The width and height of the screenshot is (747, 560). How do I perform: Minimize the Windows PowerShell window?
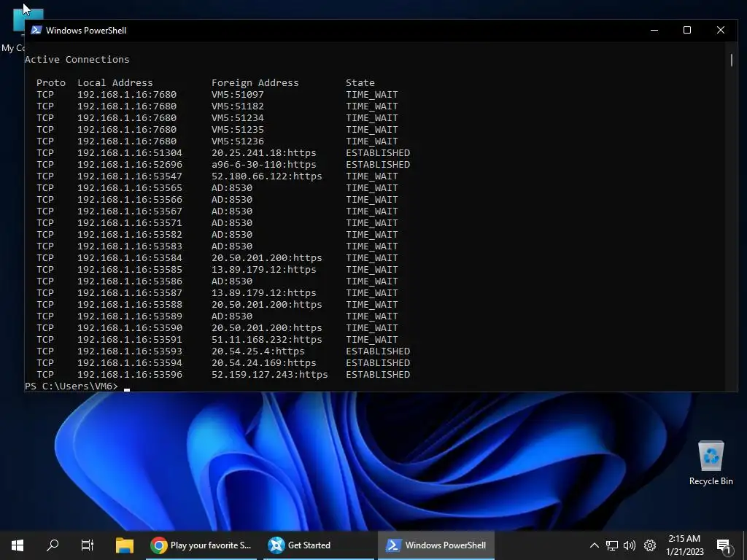pyautogui.click(x=654, y=30)
